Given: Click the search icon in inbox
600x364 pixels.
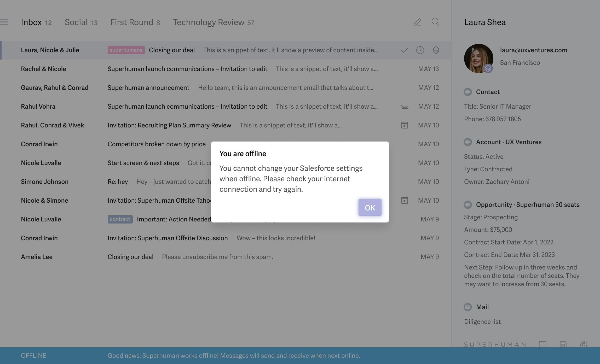Looking at the screenshot, I should (x=435, y=21).
